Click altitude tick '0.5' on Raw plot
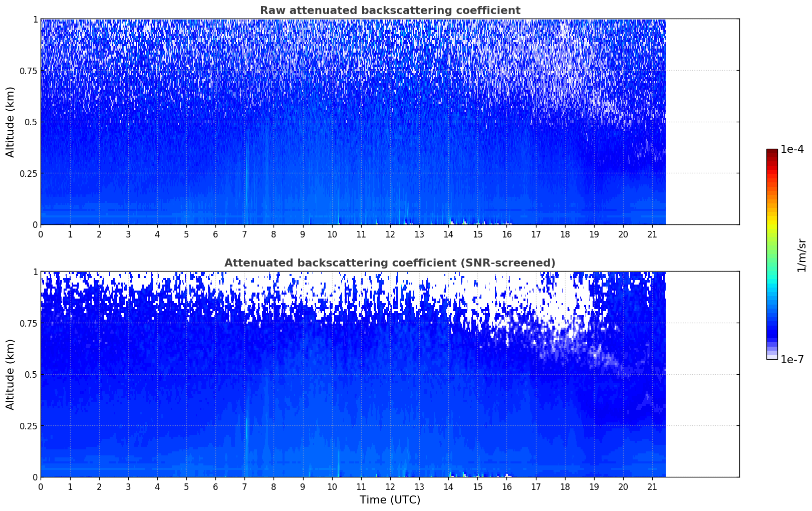 31,122
